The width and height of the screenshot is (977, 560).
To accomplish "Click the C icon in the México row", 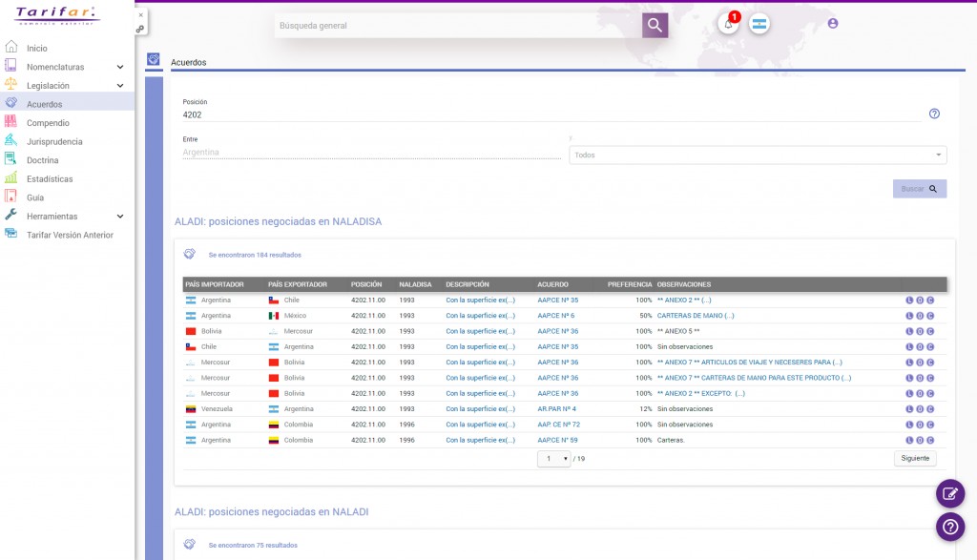I will [930, 316].
